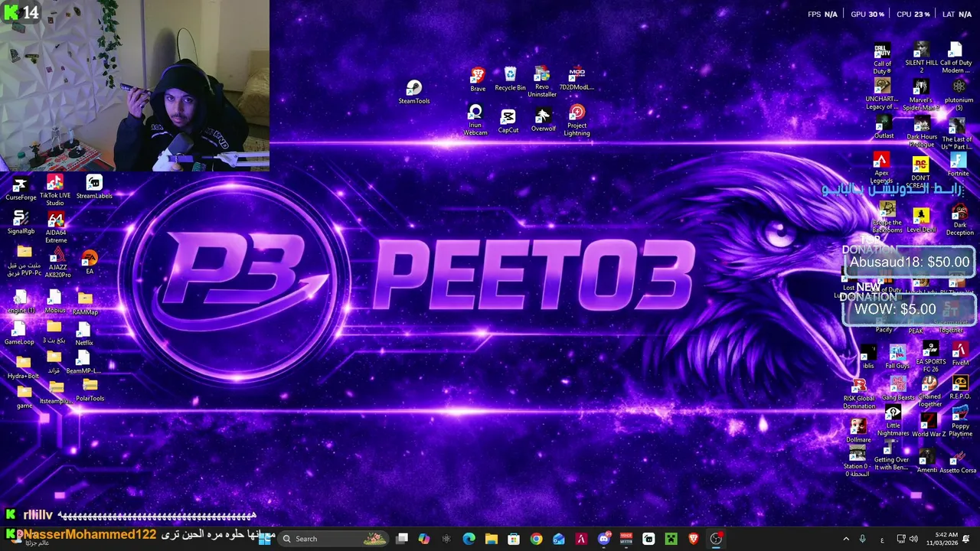Select the plutonium (5) icon
Screen dimensions: 980x551
[x=959, y=95]
